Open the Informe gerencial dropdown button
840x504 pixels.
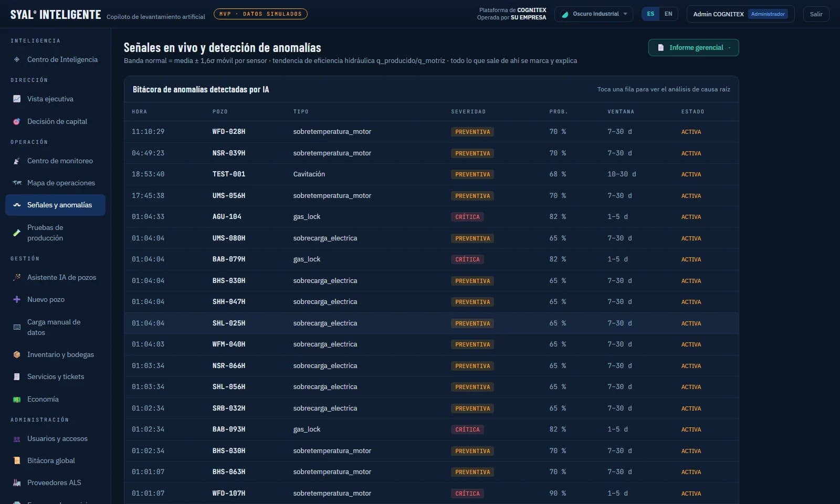694,47
